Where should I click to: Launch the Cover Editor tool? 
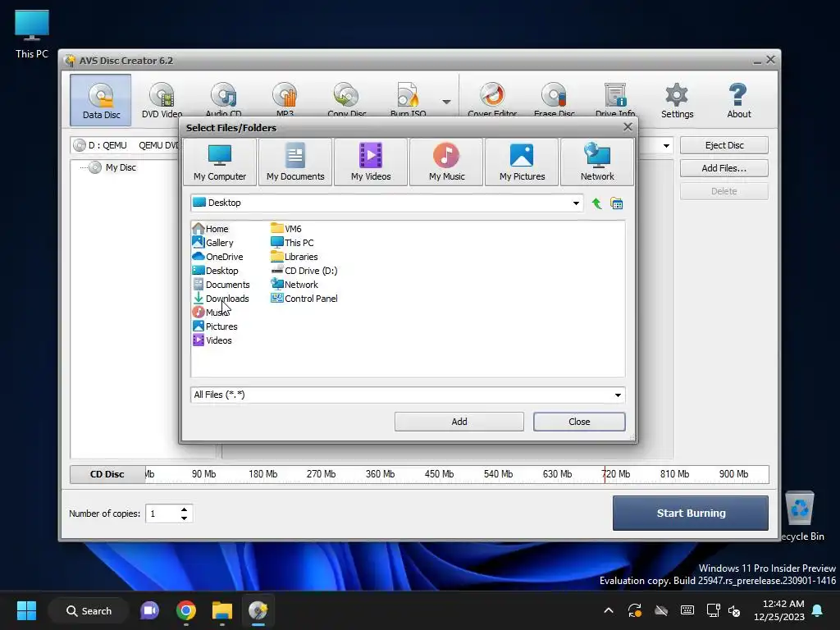492,100
